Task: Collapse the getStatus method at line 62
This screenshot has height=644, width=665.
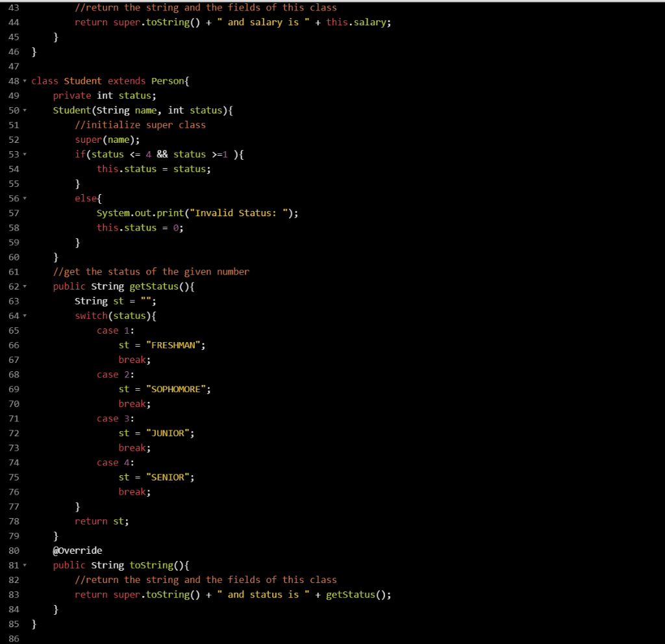Action: click(25, 286)
